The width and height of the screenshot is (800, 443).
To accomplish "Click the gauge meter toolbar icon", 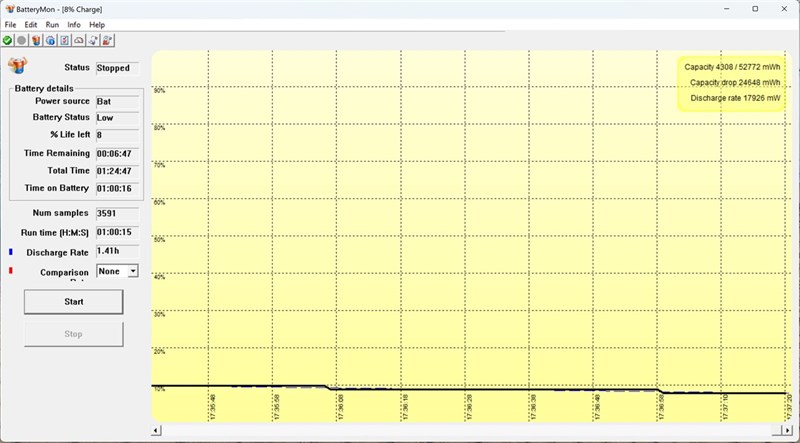I will 79,40.
